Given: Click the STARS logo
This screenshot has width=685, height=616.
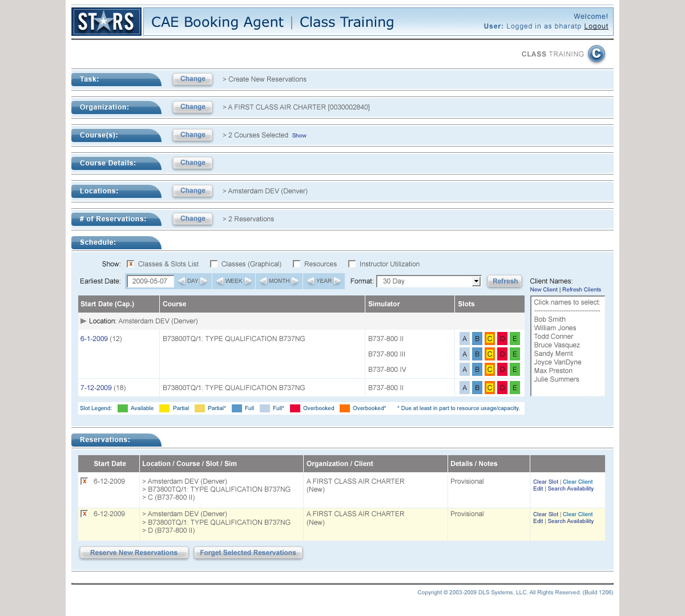Looking at the screenshot, I should click(106, 22).
